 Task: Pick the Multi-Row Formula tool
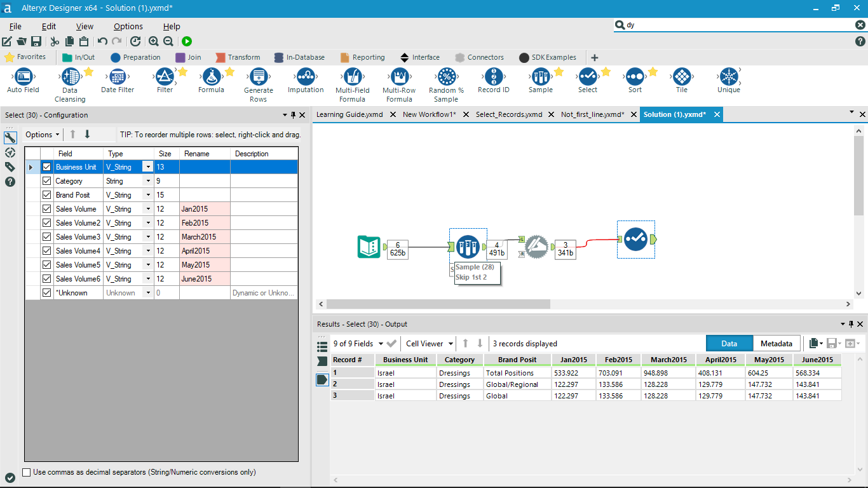399,78
